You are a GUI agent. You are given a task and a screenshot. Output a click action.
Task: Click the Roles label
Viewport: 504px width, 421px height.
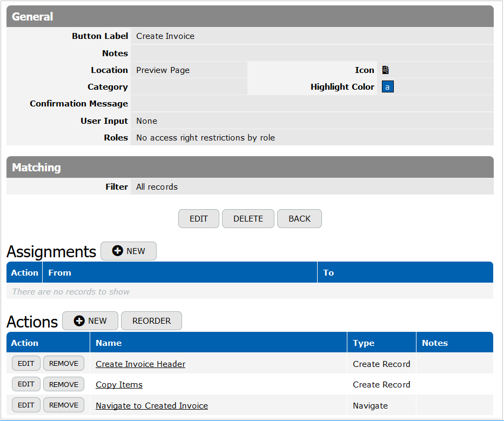tap(116, 138)
